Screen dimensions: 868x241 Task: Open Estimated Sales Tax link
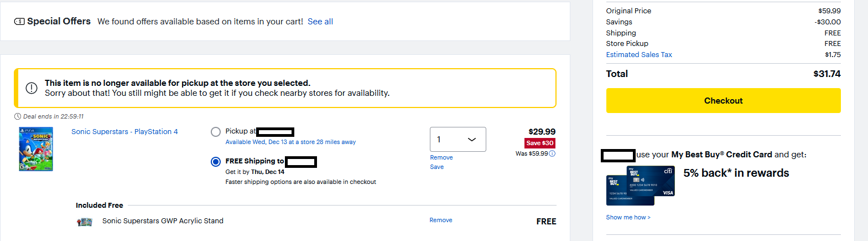(639, 55)
